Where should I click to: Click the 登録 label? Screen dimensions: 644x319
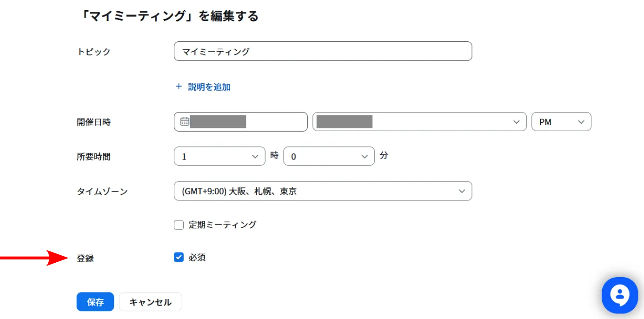click(x=85, y=258)
